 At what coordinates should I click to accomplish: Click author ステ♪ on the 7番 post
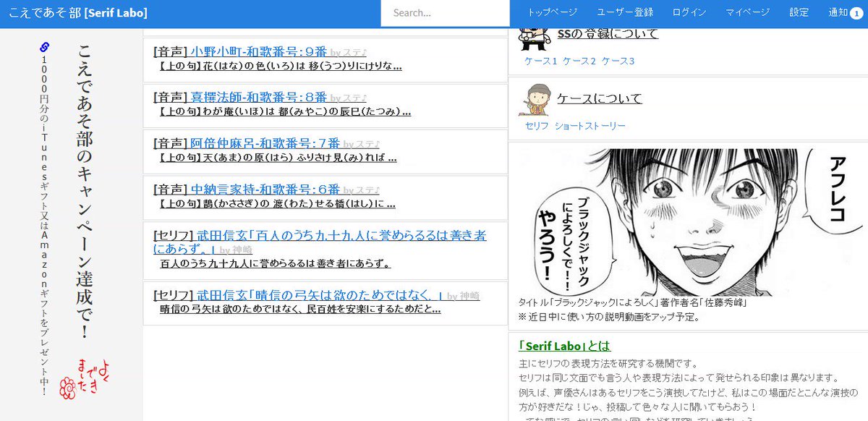(x=368, y=145)
